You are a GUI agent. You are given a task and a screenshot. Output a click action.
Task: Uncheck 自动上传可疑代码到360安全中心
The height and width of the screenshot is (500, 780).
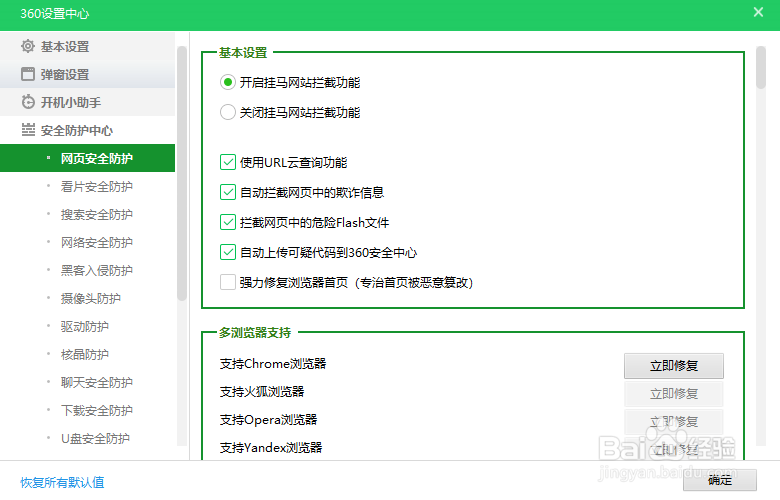[x=227, y=252]
